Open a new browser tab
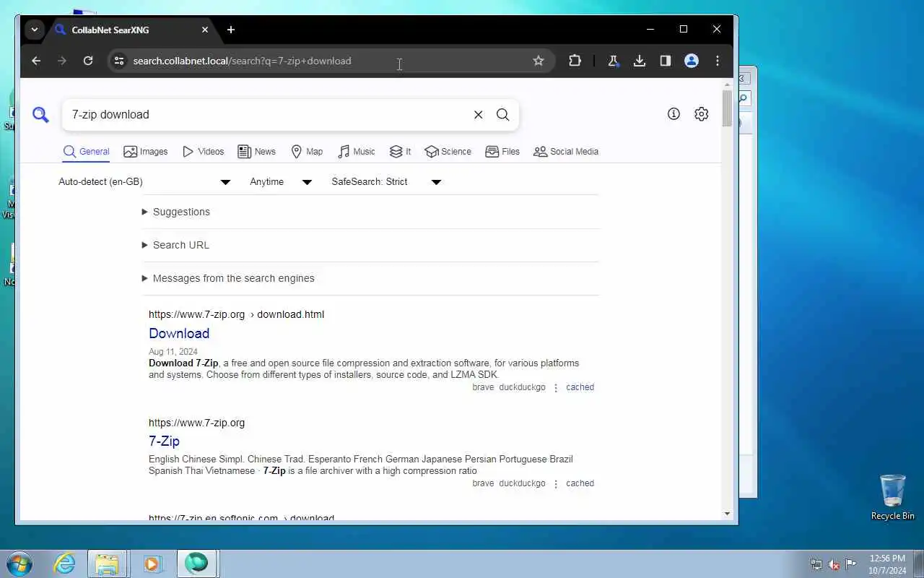Image resolution: width=924 pixels, height=578 pixels. [231, 30]
